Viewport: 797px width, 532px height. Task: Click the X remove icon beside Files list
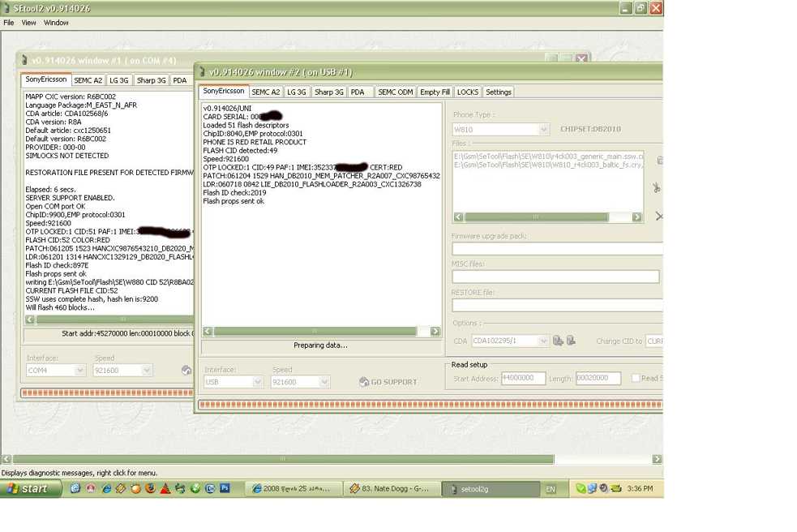(x=659, y=217)
